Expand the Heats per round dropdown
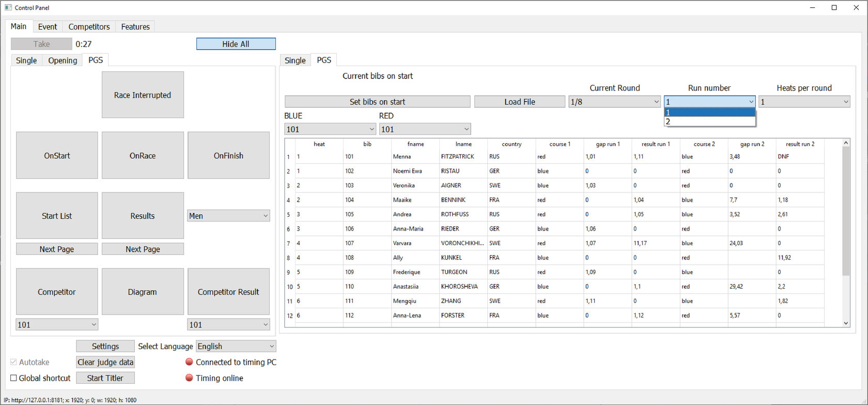868x405 pixels. point(804,102)
